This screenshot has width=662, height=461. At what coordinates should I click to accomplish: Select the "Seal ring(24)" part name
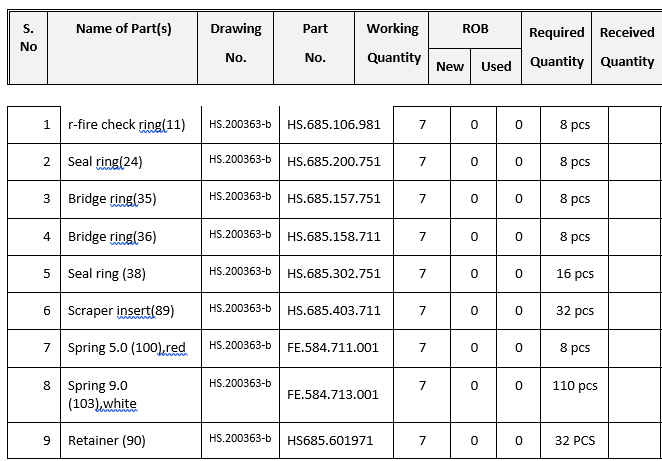105,162
